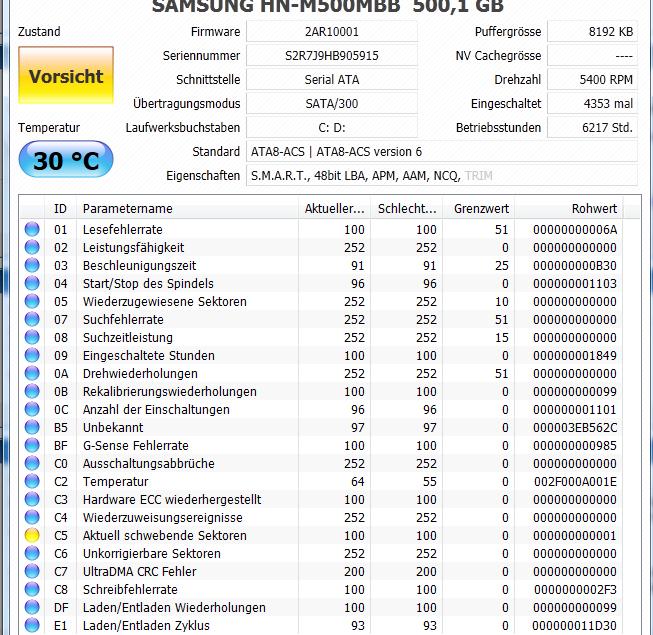
Task: Click the status icon for Suchzeitleistung
Action: [32, 337]
